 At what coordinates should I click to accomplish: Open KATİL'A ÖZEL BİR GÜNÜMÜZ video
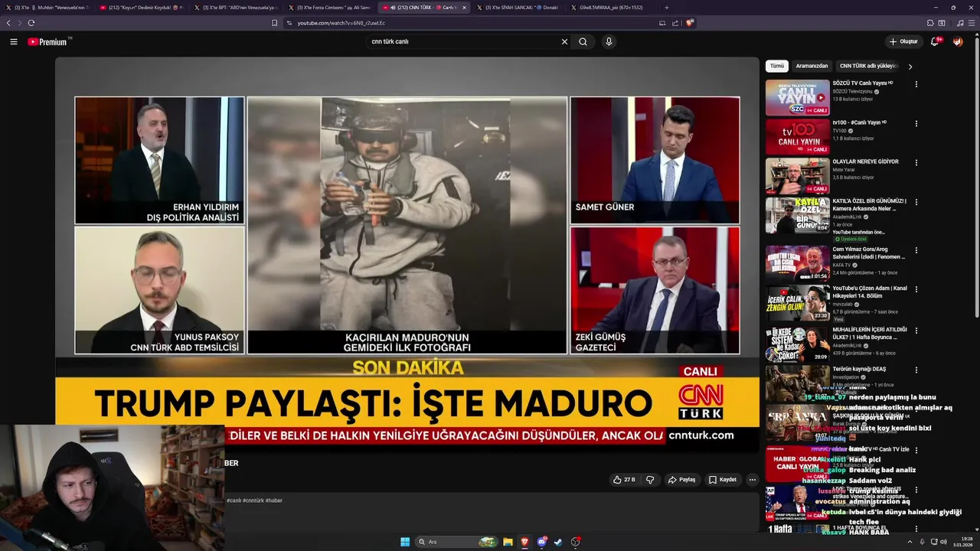797,215
